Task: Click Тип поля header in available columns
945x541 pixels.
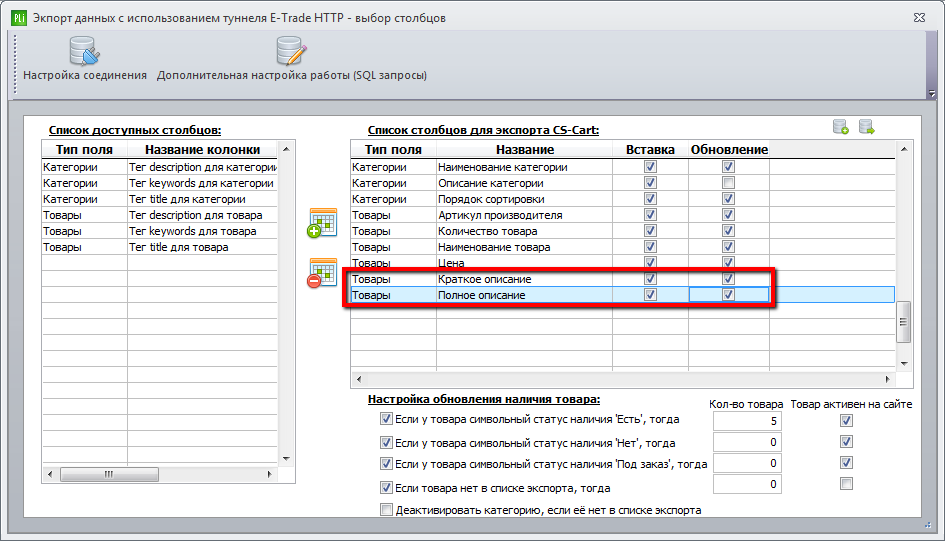Action: (84, 149)
